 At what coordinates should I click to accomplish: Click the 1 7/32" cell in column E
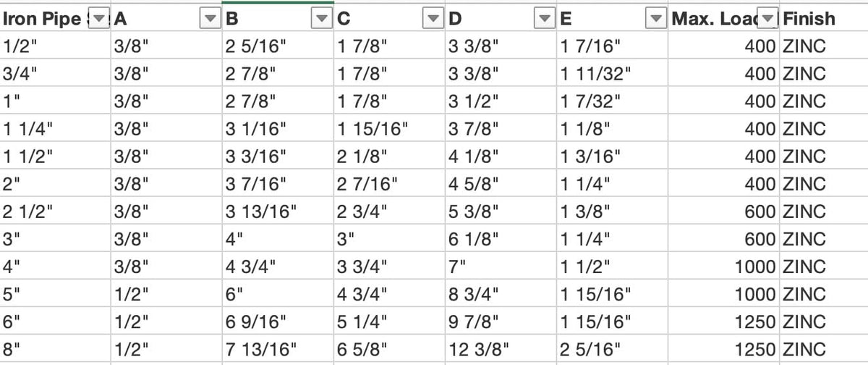(612, 101)
